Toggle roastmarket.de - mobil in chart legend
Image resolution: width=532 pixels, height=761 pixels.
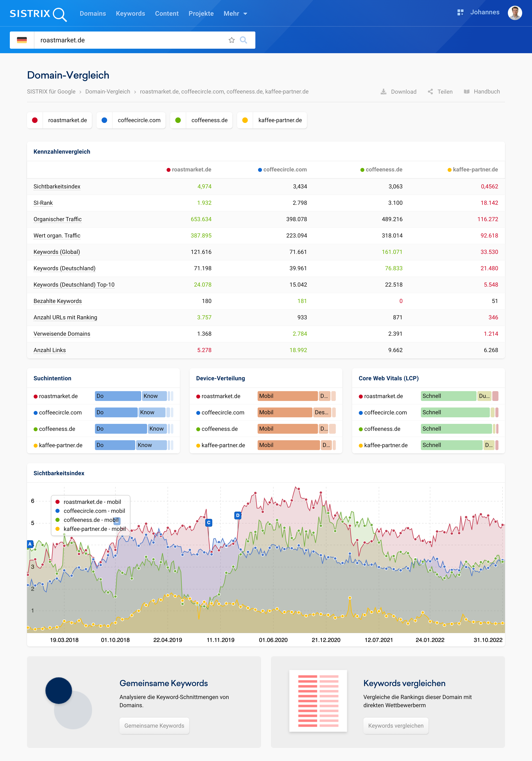(x=92, y=502)
